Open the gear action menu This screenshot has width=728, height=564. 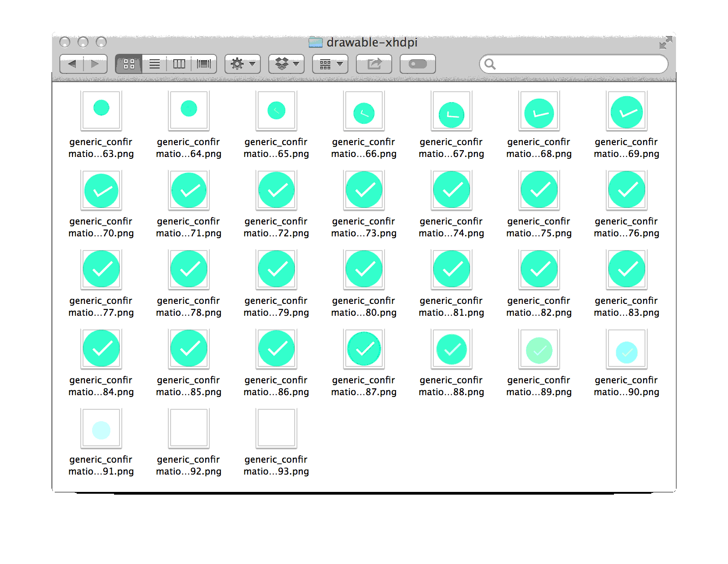click(x=243, y=64)
